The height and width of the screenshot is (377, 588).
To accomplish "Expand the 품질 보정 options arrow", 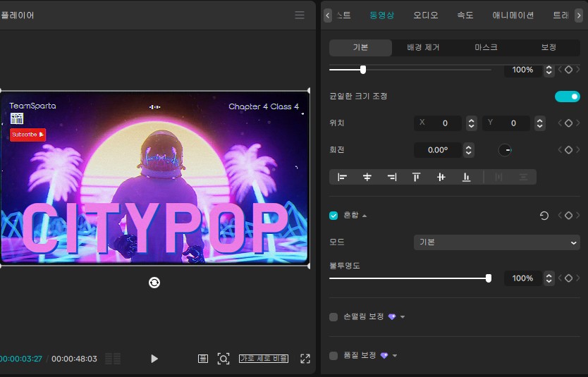I will pos(395,356).
